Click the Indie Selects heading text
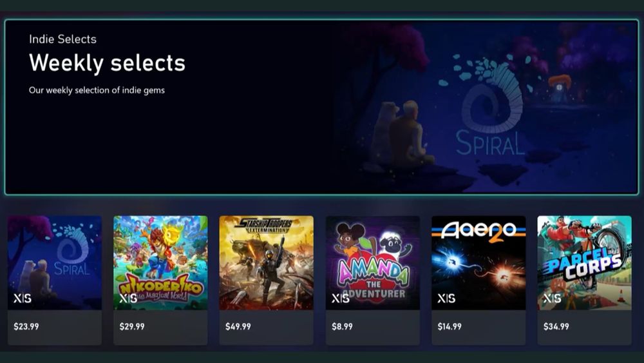The width and height of the screenshot is (644, 363). pyautogui.click(x=63, y=39)
